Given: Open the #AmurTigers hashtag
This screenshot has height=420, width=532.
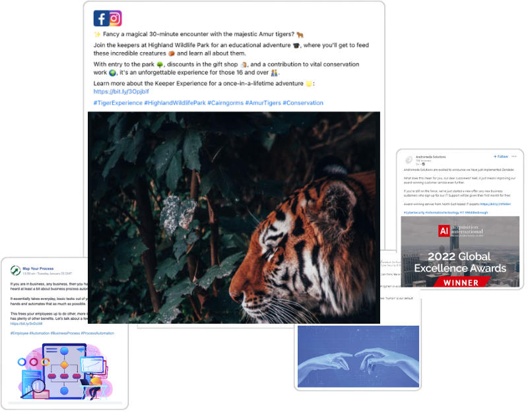Looking at the screenshot, I should tap(263, 103).
